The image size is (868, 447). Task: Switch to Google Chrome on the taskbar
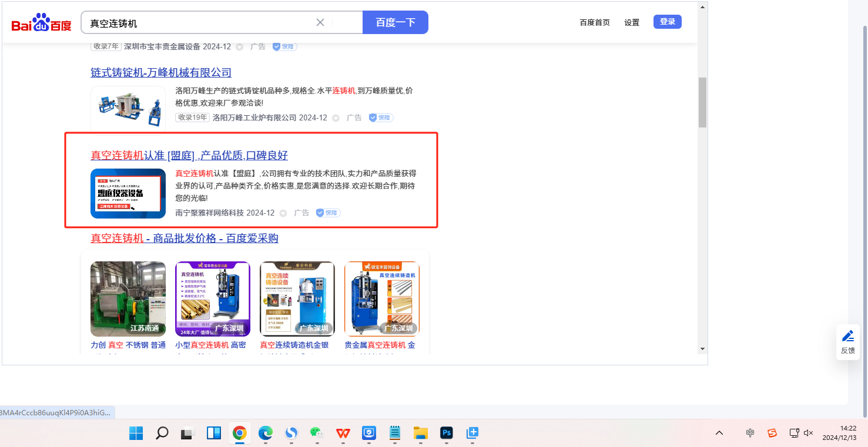pyautogui.click(x=239, y=433)
